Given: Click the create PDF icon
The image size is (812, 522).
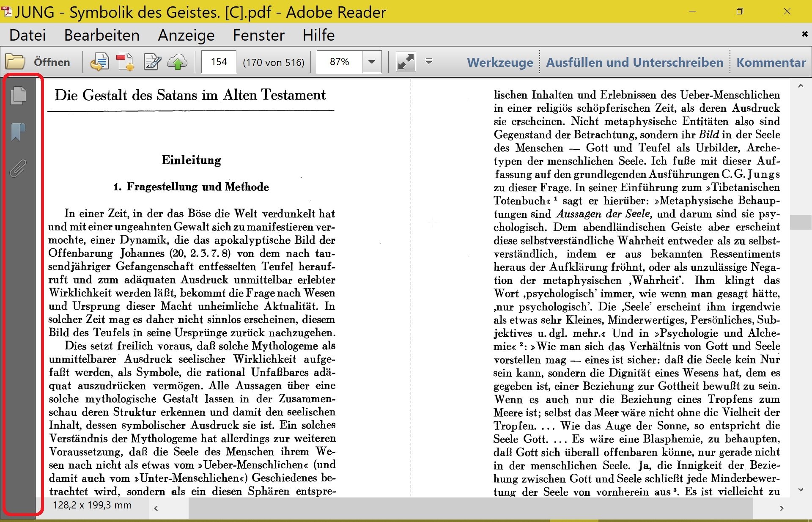Looking at the screenshot, I should coord(125,62).
